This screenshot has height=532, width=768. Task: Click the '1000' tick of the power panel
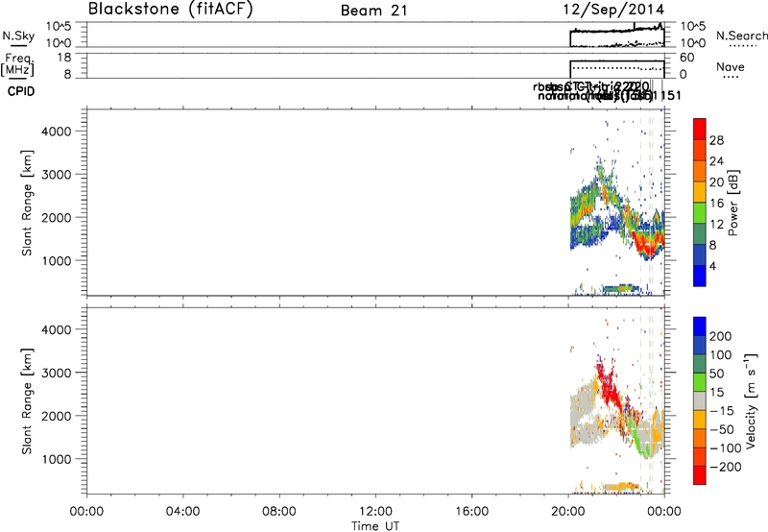tap(57, 260)
